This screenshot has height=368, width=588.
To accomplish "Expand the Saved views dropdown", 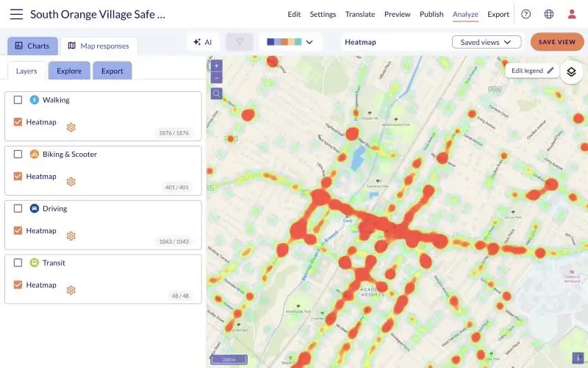I will pos(487,42).
